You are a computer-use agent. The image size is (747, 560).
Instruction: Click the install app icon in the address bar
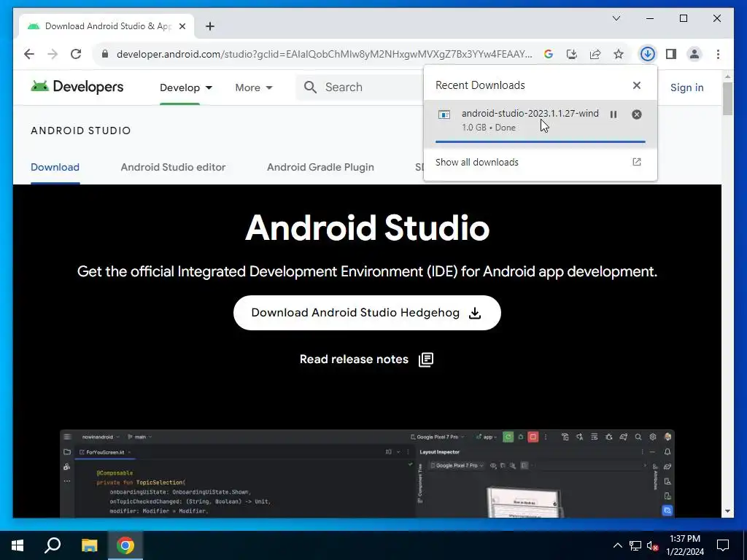pos(572,54)
